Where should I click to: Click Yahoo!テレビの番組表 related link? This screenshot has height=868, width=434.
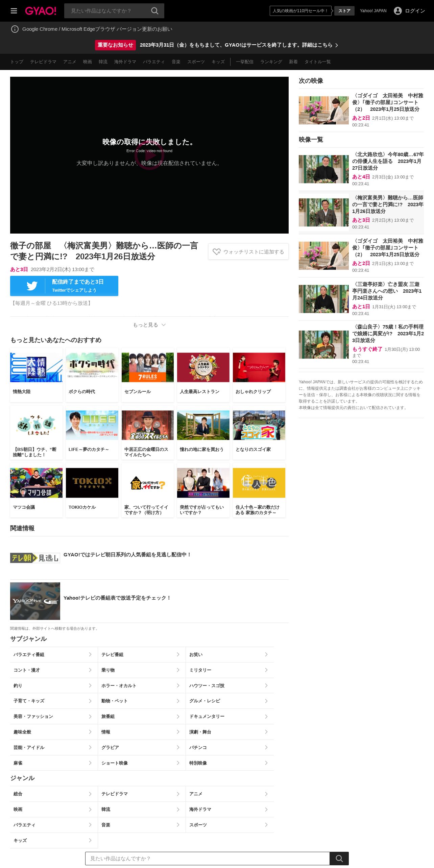tap(117, 598)
